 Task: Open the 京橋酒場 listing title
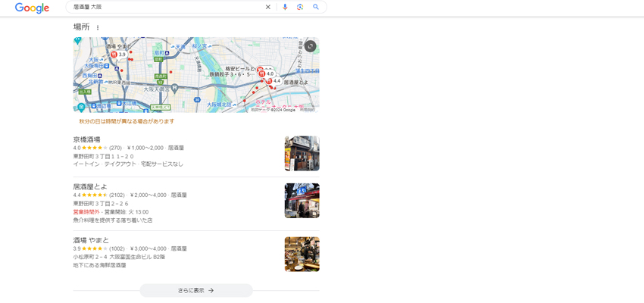pos(86,139)
